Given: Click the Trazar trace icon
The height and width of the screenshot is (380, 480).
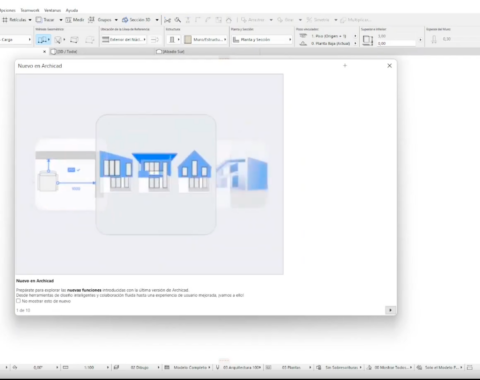Looking at the screenshot, I should 39,20.
